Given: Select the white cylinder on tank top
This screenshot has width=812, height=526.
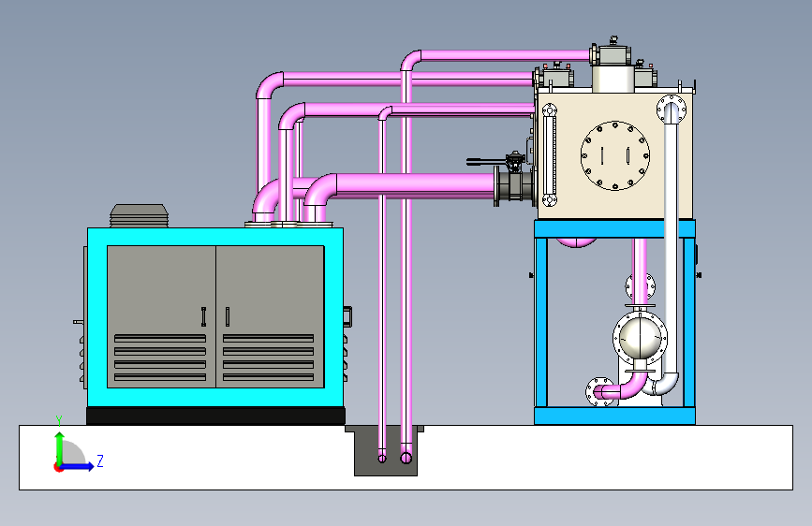Looking at the screenshot, I should 613,79.
